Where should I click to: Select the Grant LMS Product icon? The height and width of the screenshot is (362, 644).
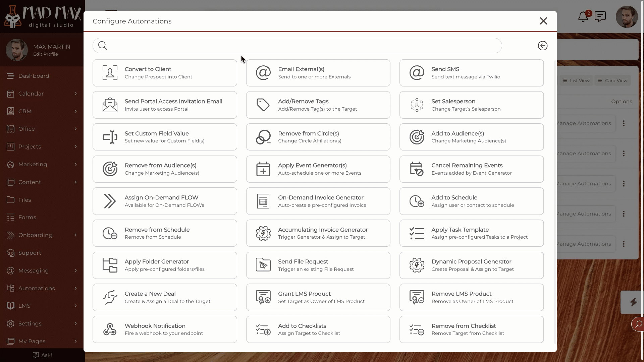point(263,297)
